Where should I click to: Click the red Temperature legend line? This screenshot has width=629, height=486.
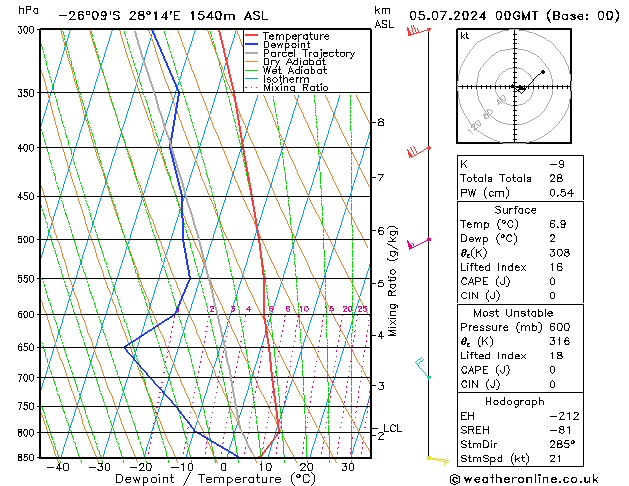tap(252, 36)
